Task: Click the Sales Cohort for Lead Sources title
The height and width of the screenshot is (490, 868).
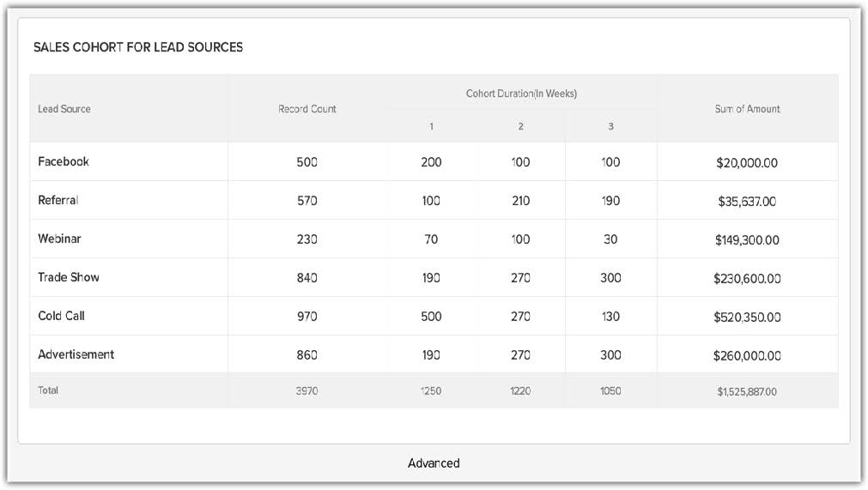Action: coord(138,47)
